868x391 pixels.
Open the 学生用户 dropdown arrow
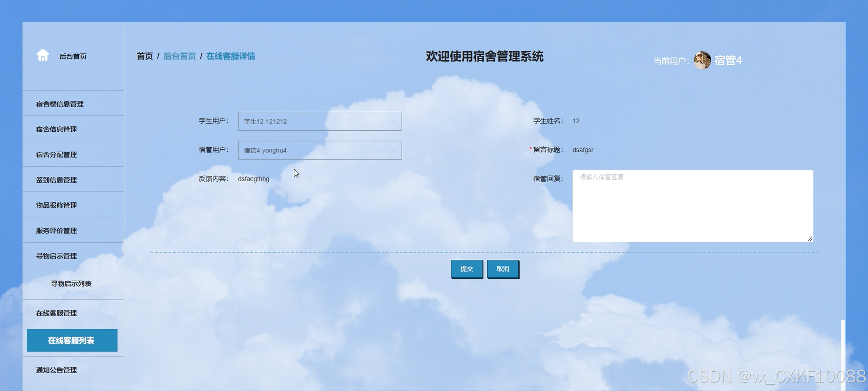(393, 121)
